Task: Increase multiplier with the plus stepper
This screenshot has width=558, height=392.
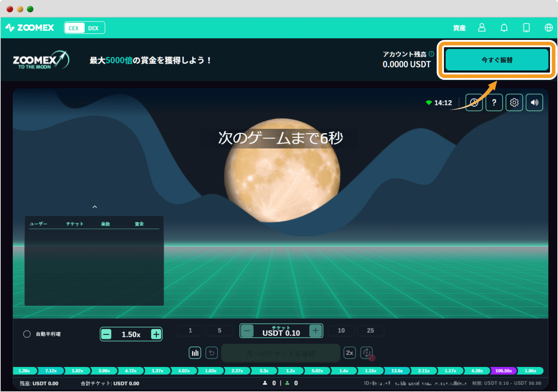Action: point(156,334)
